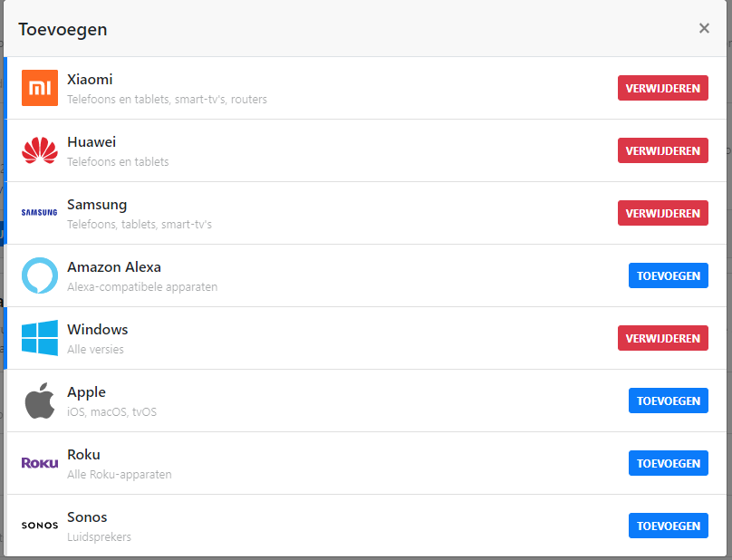The image size is (732, 560).
Task: Select the Amazon Alexa name label
Action: pyautogui.click(x=114, y=267)
